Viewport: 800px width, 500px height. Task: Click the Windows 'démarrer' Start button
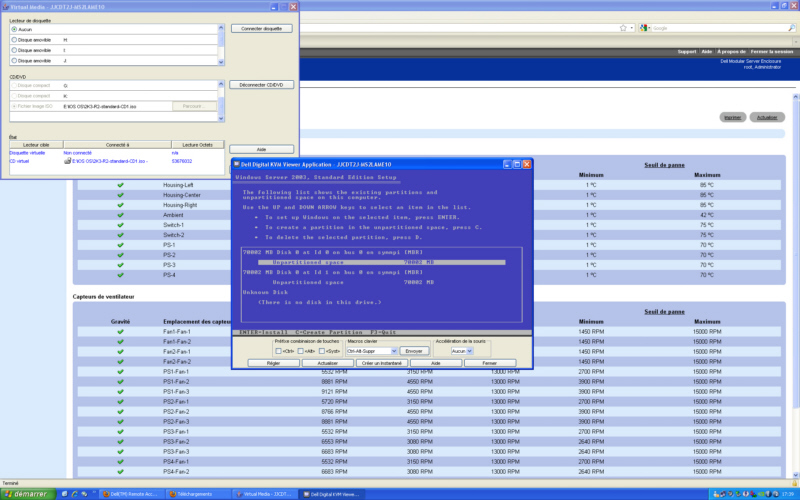pos(27,494)
